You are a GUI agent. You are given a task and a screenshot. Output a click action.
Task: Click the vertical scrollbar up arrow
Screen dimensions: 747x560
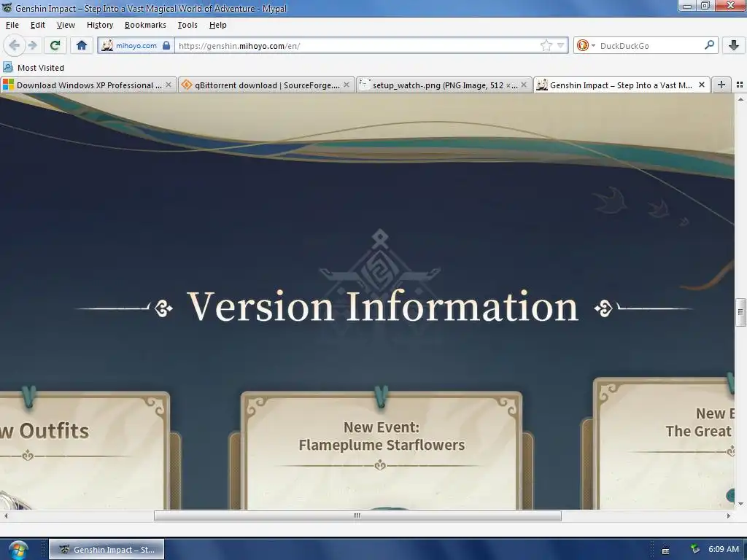point(740,99)
